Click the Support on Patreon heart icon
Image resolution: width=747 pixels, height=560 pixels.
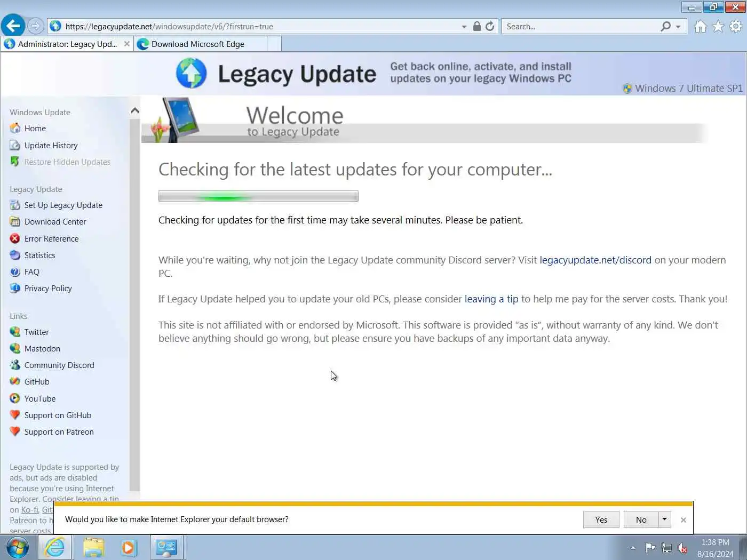coord(15,431)
